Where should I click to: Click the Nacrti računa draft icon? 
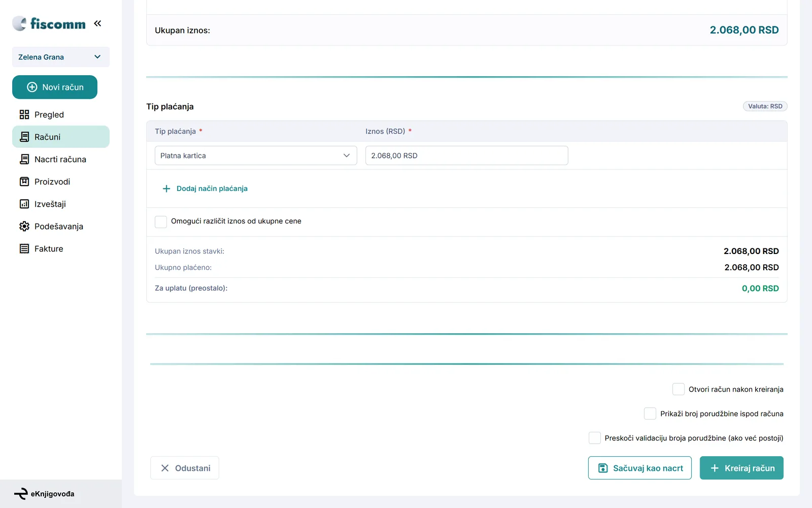[x=24, y=159]
